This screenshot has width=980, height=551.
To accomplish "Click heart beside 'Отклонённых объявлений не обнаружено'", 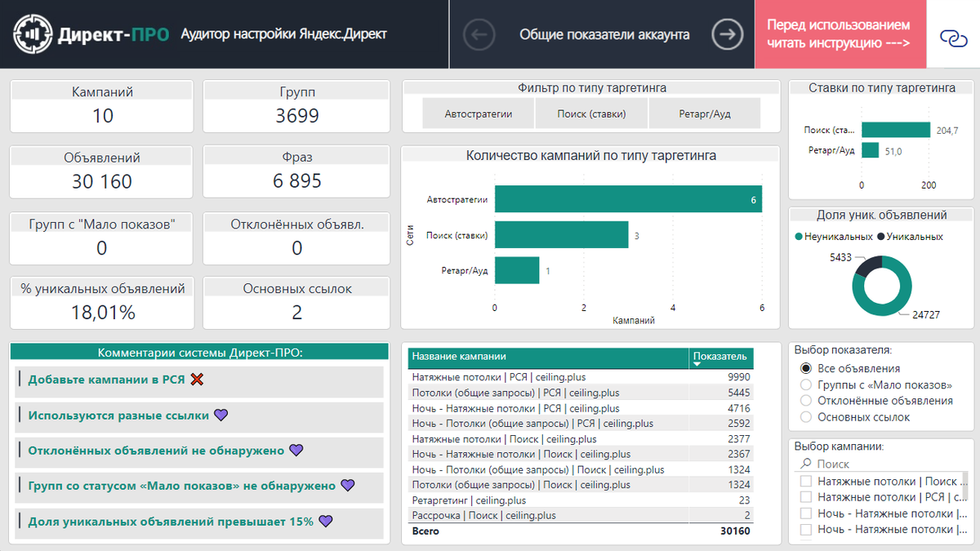I will tap(296, 450).
